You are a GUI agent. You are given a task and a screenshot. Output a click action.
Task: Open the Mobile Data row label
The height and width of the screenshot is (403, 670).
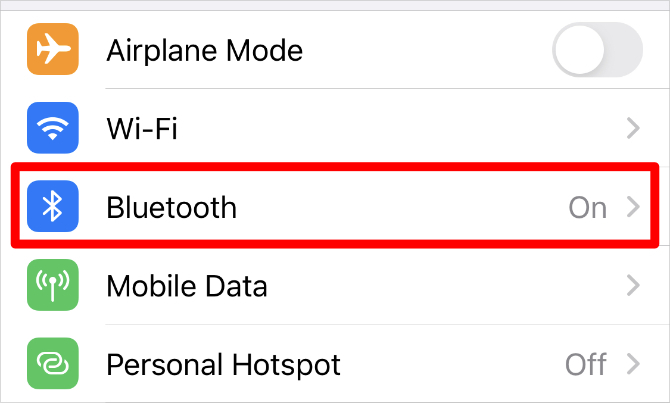pyautogui.click(x=187, y=285)
